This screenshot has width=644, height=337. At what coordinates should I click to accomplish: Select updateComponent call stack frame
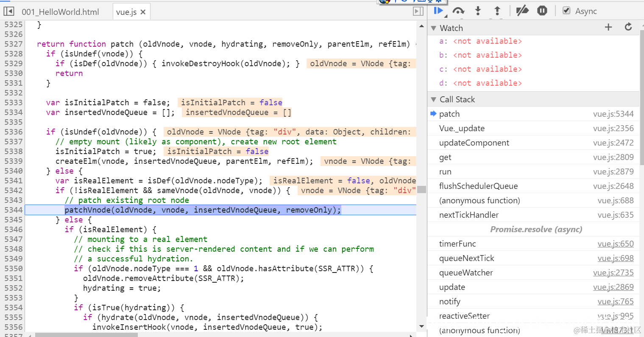(533, 143)
